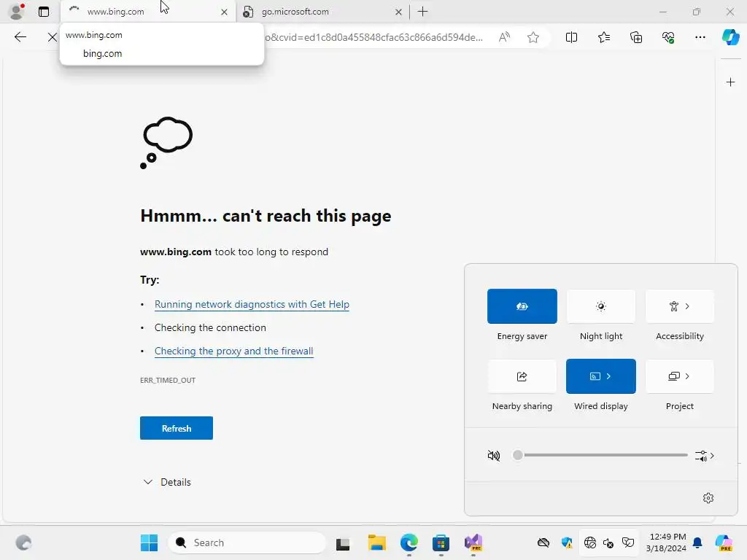Open date and time 12:49 PM

point(666,542)
